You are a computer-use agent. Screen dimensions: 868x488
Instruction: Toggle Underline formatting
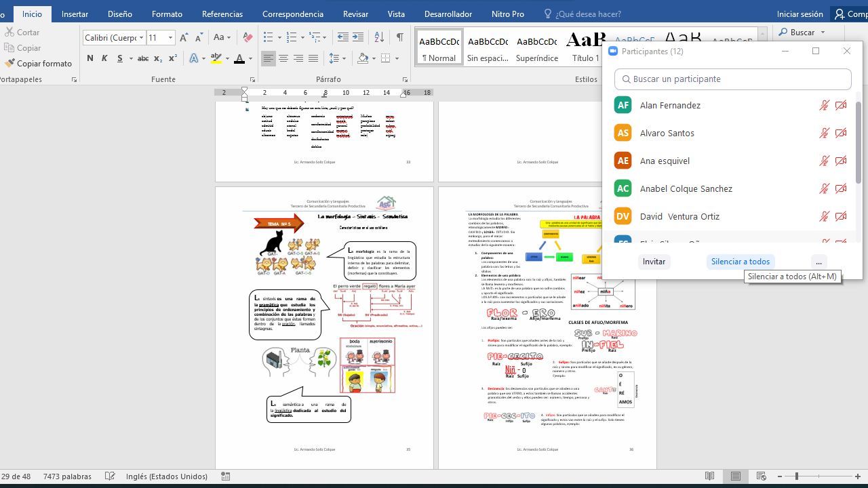(x=120, y=58)
